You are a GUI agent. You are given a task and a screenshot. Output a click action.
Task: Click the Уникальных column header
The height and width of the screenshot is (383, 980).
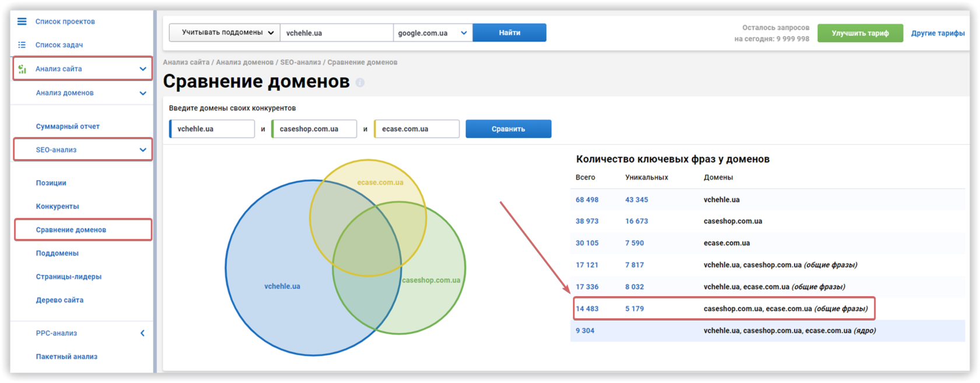[x=646, y=177]
